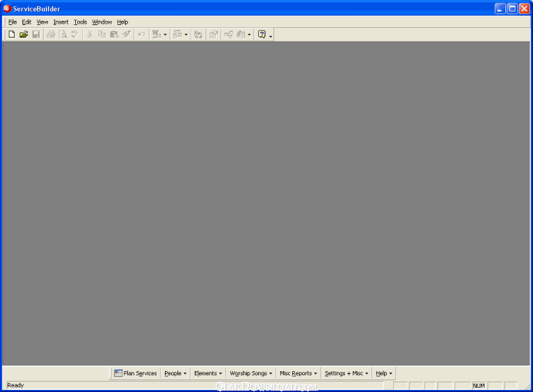Expand the Settings + Misc dropdown
This screenshot has height=392, width=533.
[347, 373]
